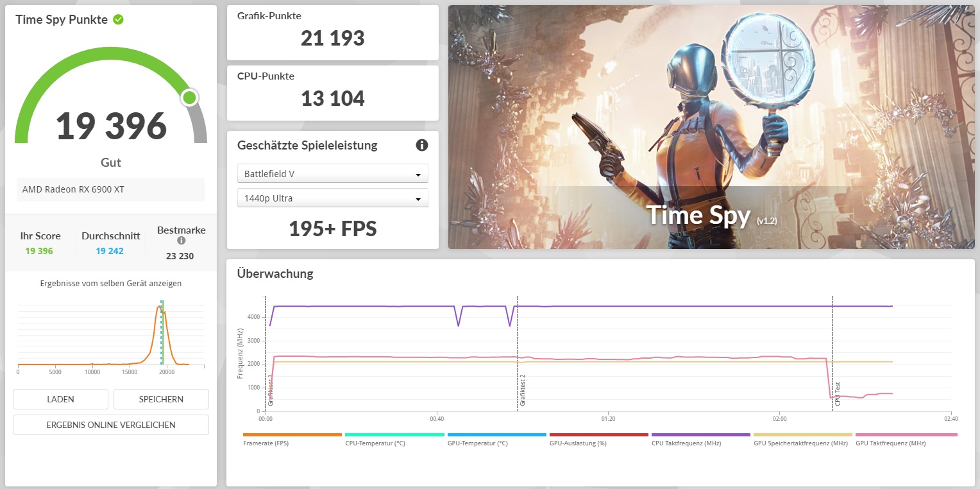Click the 195+ FPS estimate
This screenshot has height=489, width=980.
(x=333, y=228)
